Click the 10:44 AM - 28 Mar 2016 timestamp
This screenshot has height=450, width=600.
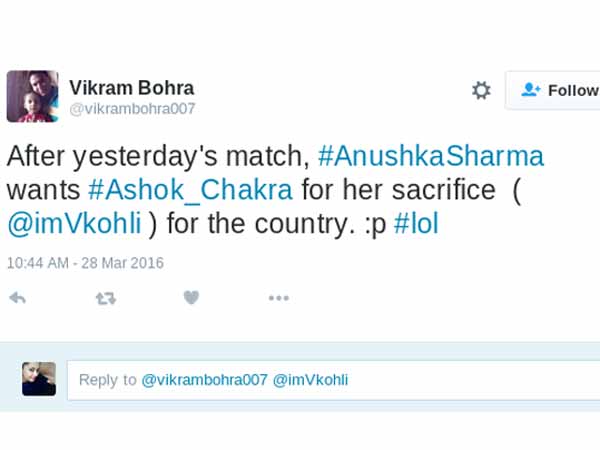click(x=85, y=263)
